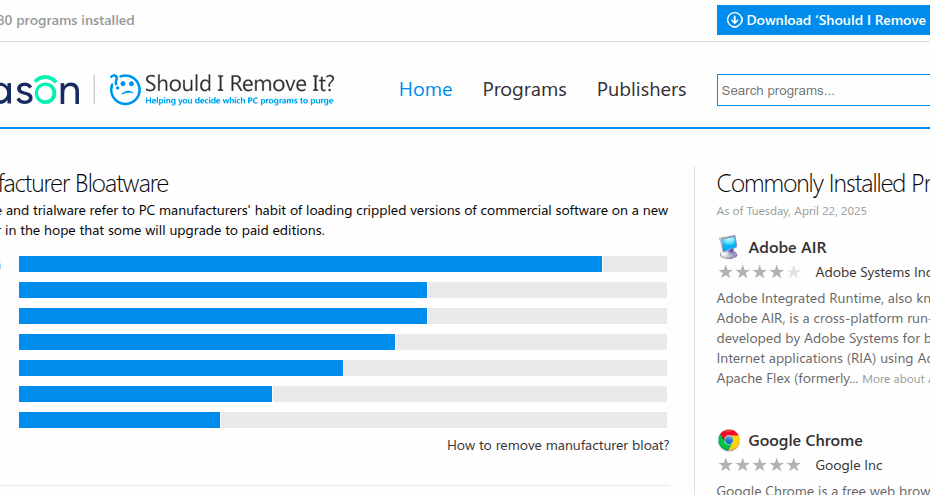This screenshot has width=930, height=495.
Task: Click the download arrow icon in the top banner
Action: [734, 20]
